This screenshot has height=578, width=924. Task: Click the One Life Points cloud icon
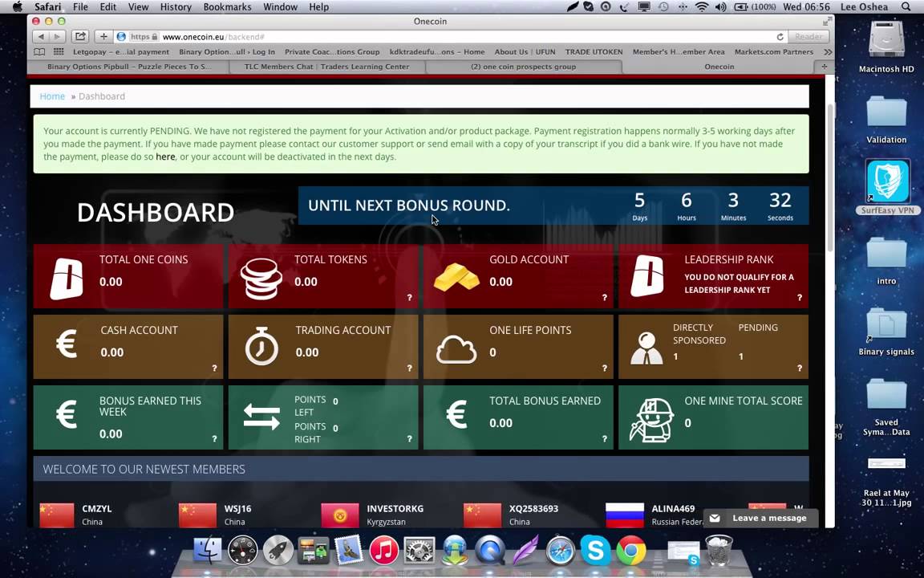tap(456, 350)
